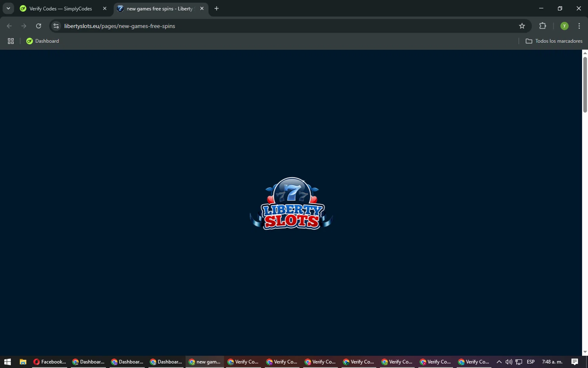Switch to first Dashboard taskbar window
Screen dimensions: 588x368
click(89, 362)
